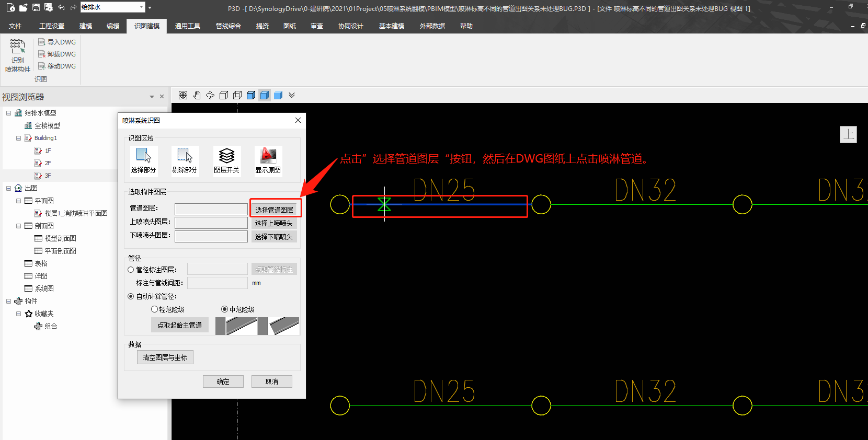Click the 管道图层 input field
The width and height of the screenshot is (868, 440).
[x=211, y=210]
